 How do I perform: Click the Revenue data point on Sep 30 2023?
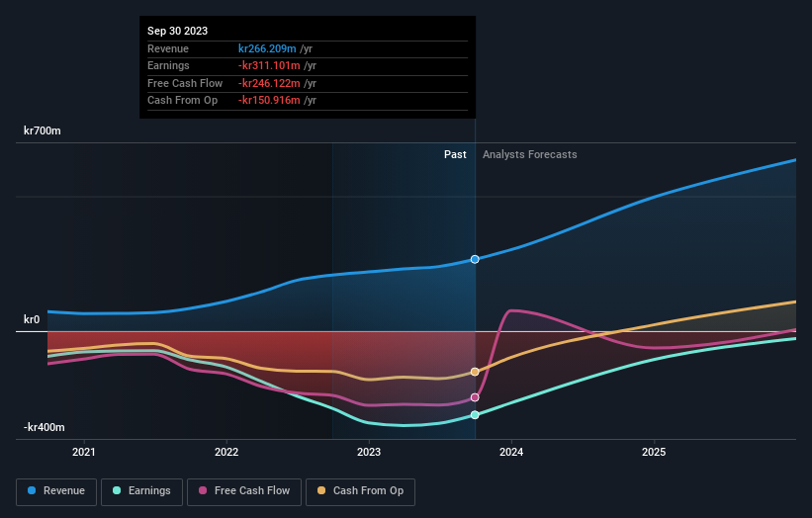[475, 259]
